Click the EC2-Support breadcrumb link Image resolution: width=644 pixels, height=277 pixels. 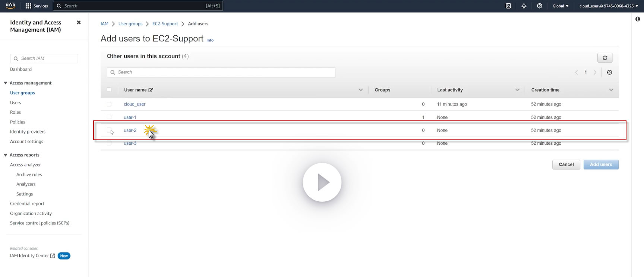(165, 24)
